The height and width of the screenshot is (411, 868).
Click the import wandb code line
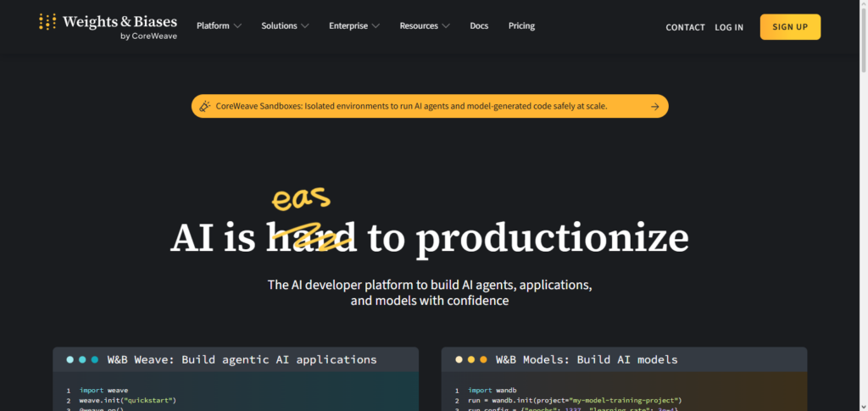pos(491,391)
